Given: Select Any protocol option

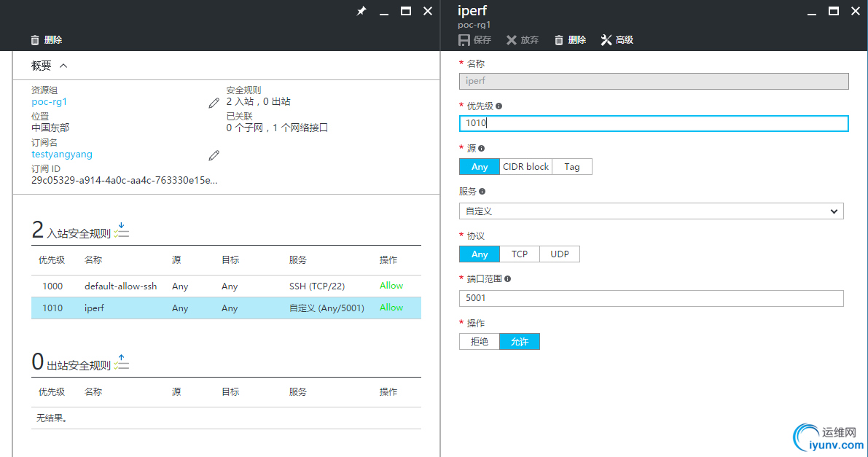Looking at the screenshot, I should pyautogui.click(x=480, y=254).
